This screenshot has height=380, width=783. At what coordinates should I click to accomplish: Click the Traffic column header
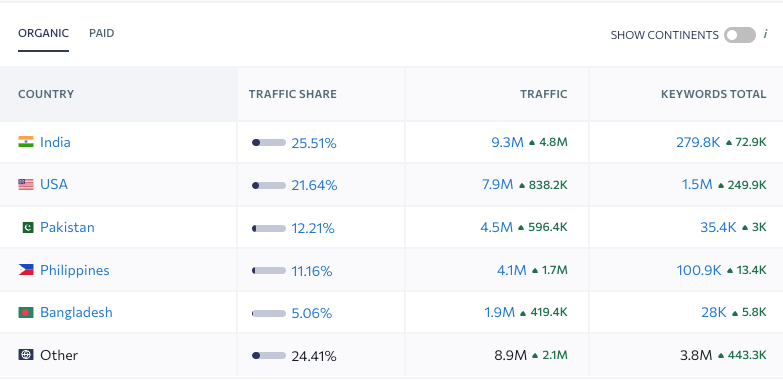pos(543,94)
